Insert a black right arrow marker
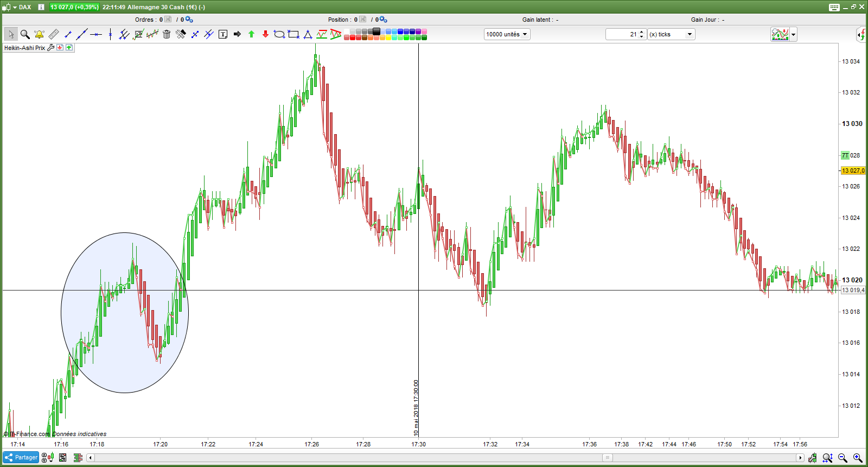The width and height of the screenshot is (868, 467). pos(237,34)
